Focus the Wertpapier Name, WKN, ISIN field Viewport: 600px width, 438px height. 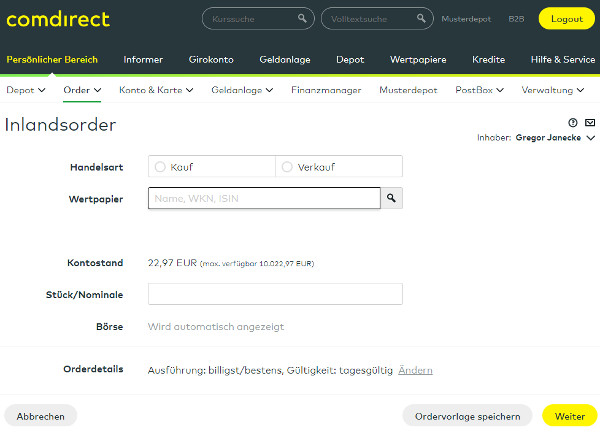click(264, 198)
